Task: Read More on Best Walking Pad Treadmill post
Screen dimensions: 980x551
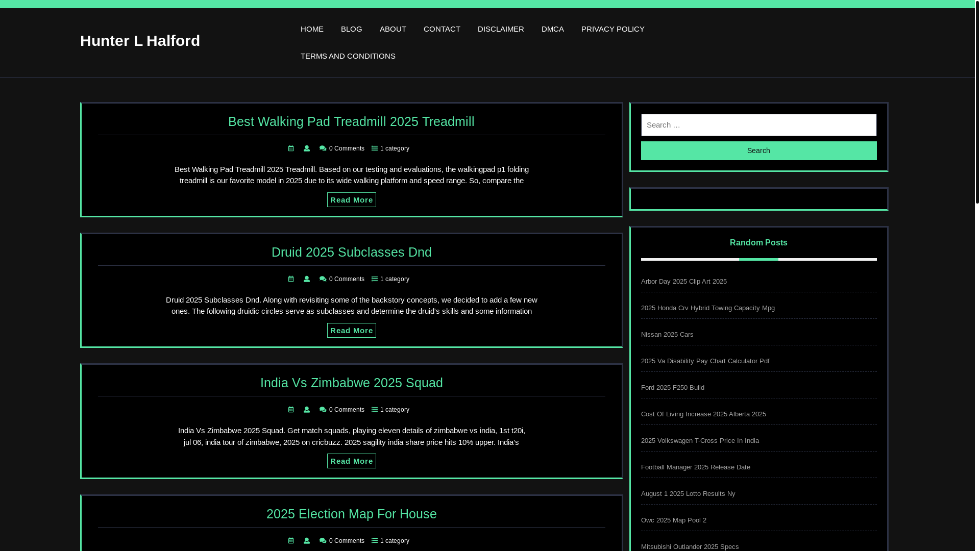Action: point(351,200)
